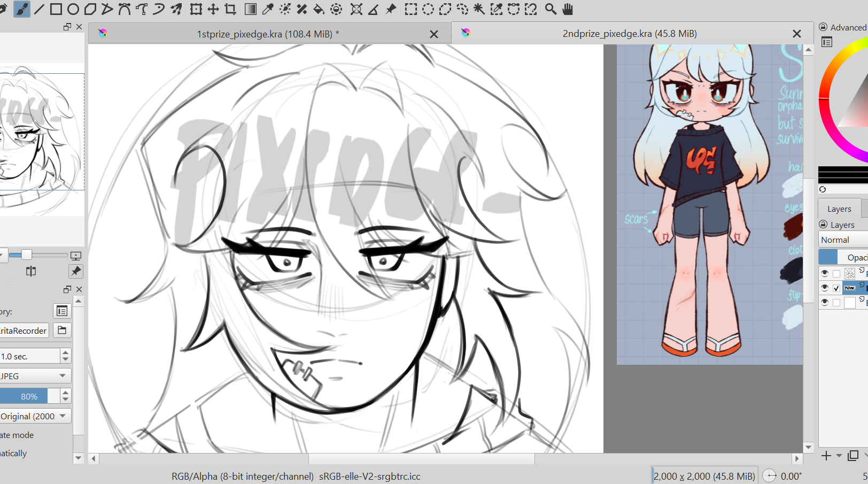Activate the Pan hand tool

click(x=568, y=9)
